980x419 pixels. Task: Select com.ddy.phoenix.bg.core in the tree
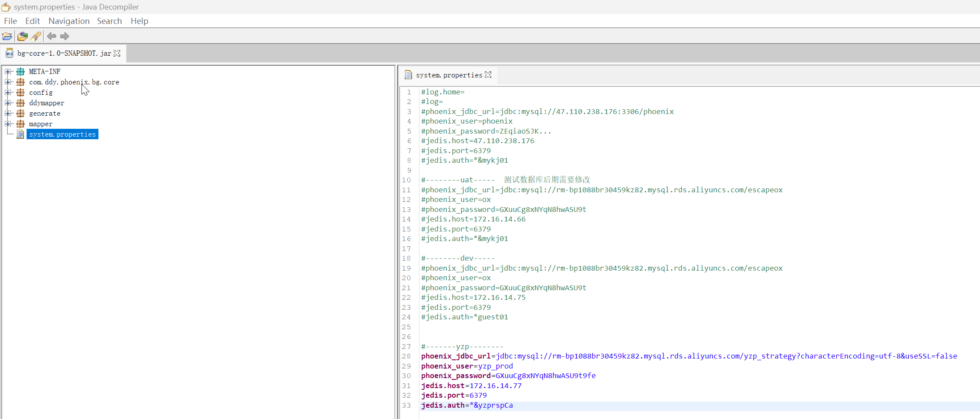pos(74,82)
